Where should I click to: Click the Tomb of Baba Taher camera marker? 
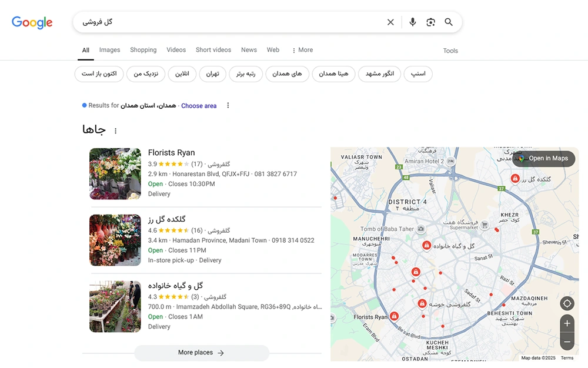click(421, 229)
